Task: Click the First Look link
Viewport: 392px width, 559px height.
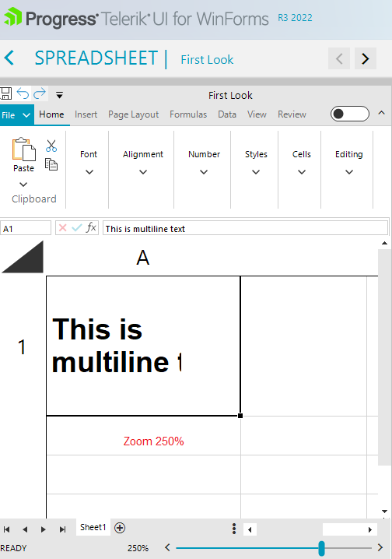Action: [x=207, y=59]
